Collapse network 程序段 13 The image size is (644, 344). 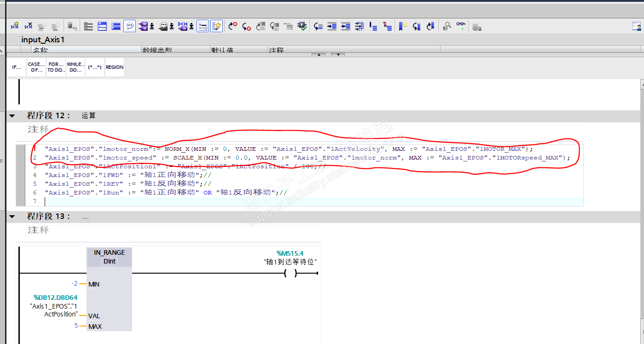tap(12, 217)
